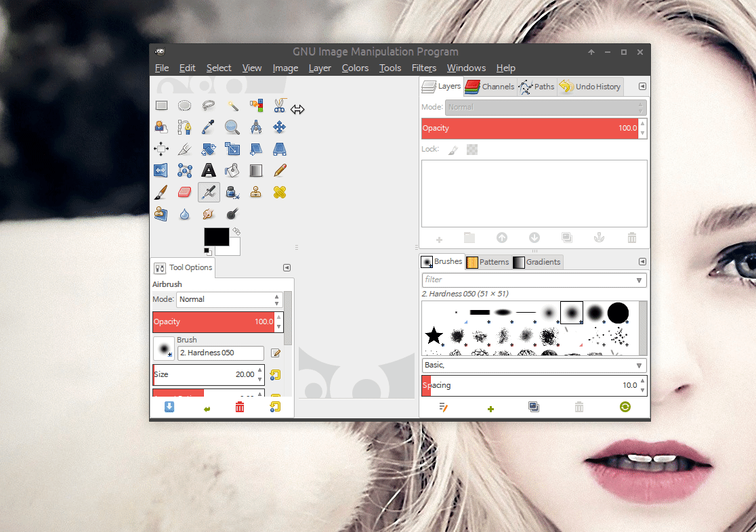The width and height of the screenshot is (756, 532).
Task: Open the Airbrush Mode dropdown
Action: pyautogui.click(x=229, y=299)
